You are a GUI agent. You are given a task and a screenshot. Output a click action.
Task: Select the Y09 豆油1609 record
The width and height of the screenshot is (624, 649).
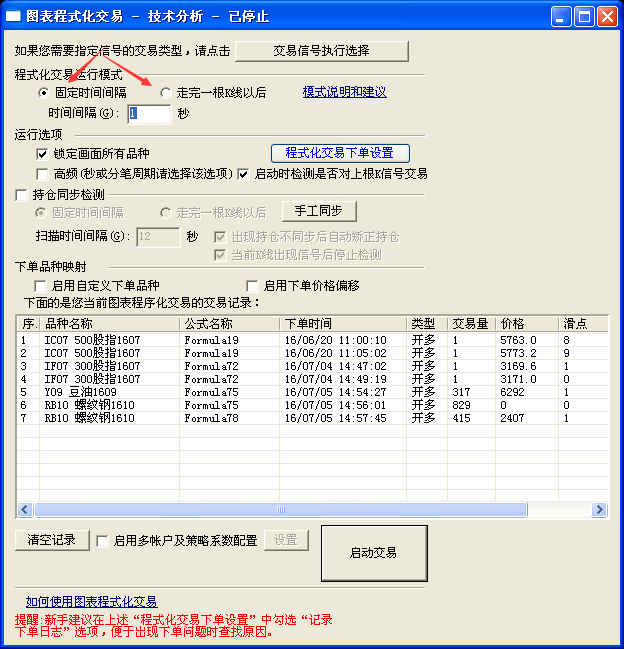click(x=312, y=392)
